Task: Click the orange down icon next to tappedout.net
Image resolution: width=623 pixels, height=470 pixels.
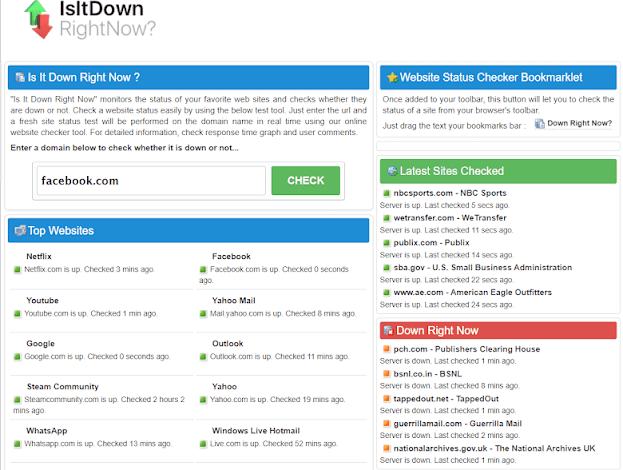Action: point(386,398)
